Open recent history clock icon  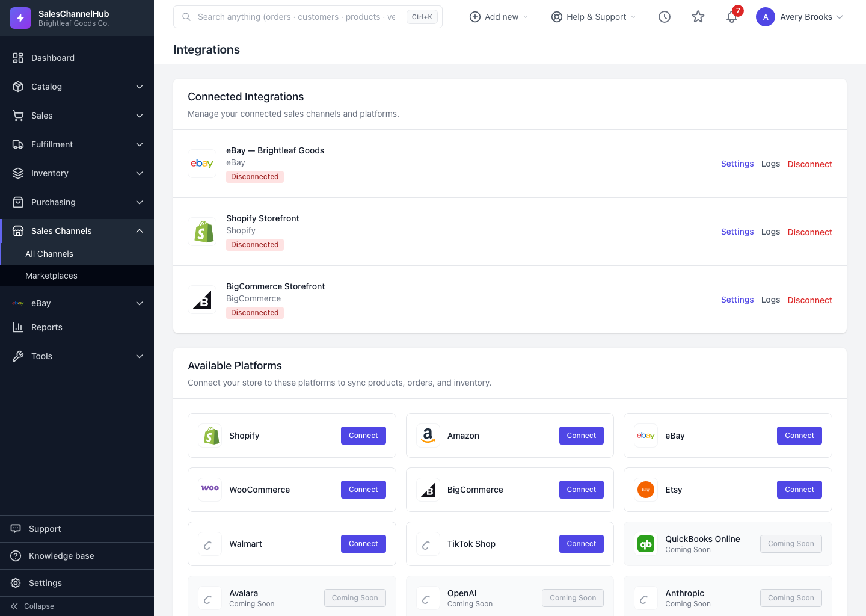click(x=665, y=17)
